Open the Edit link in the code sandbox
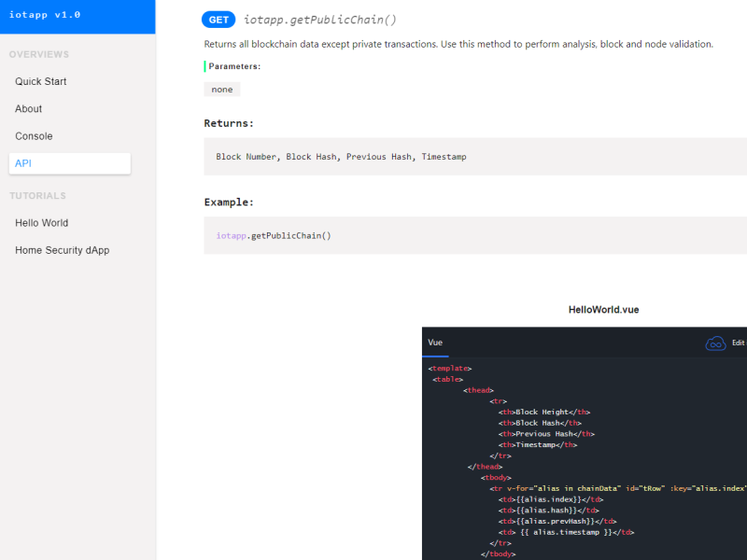Image resolution: width=747 pixels, height=560 pixels. pyautogui.click(x=737, y=343)
